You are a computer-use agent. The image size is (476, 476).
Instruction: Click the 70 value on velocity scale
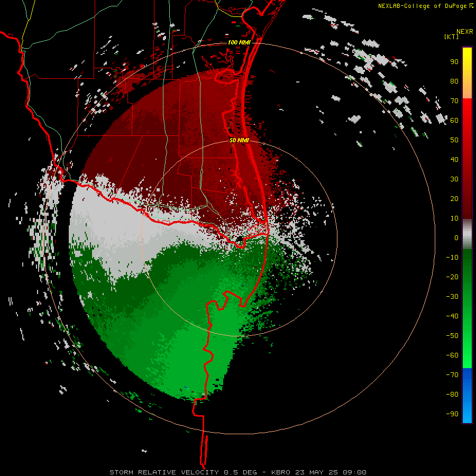pos(454,101)
